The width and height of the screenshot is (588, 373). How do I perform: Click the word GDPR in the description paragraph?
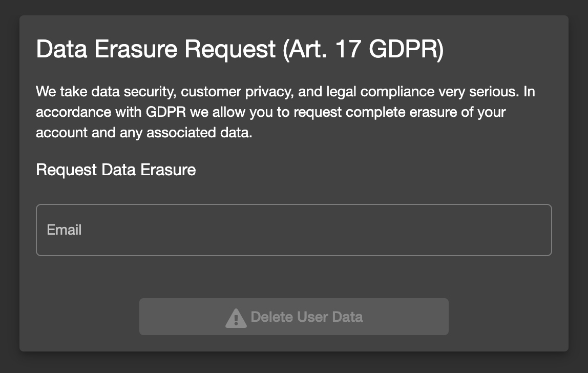(166, 112)
